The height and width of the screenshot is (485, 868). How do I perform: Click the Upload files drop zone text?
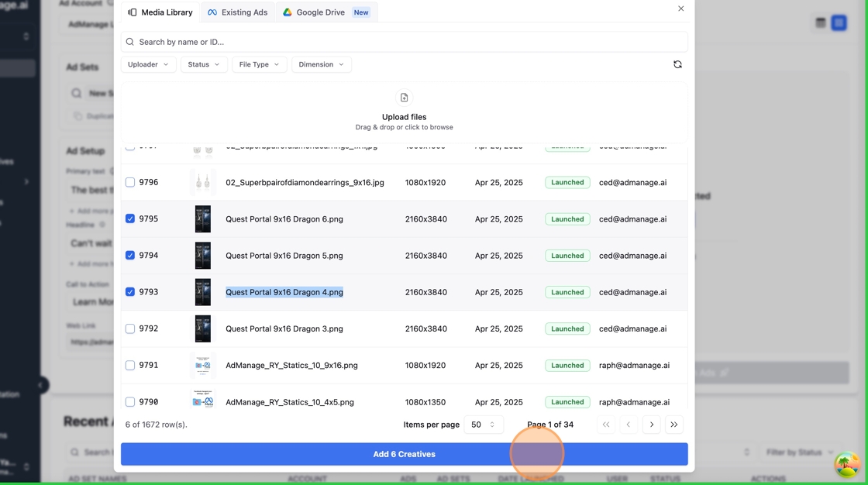tap(404, 117)
